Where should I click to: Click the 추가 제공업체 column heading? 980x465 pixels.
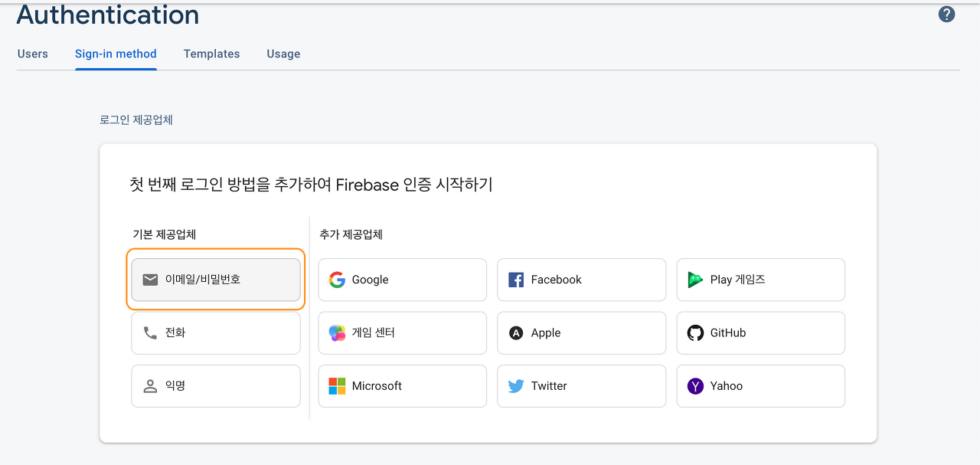click(351, 234)
